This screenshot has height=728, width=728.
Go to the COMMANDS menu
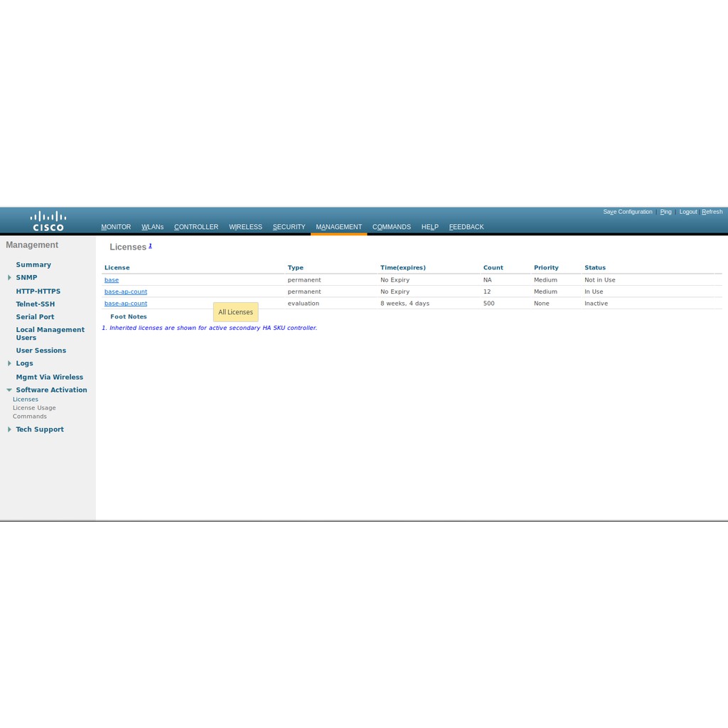[391, 227]
